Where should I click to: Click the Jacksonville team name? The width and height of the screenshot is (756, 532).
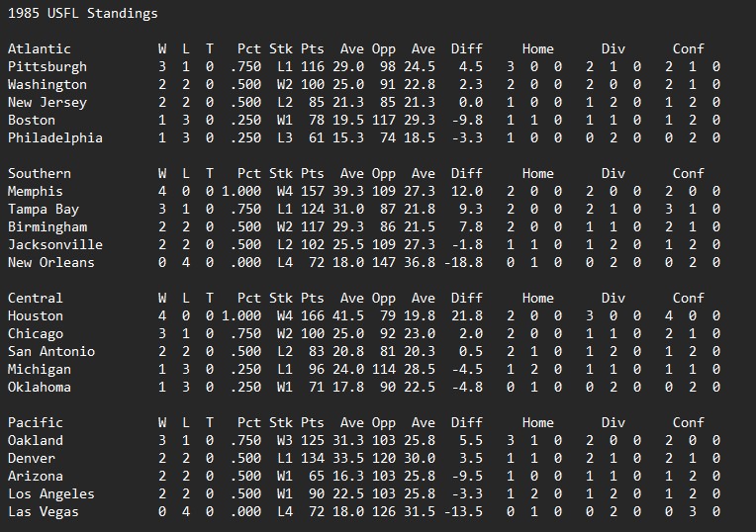point(54,244)
